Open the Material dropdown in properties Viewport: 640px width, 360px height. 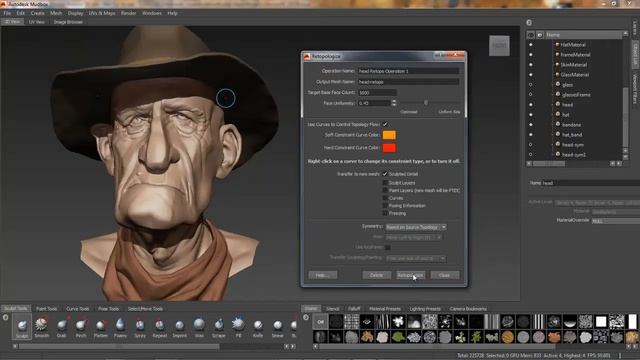[616, 212]
